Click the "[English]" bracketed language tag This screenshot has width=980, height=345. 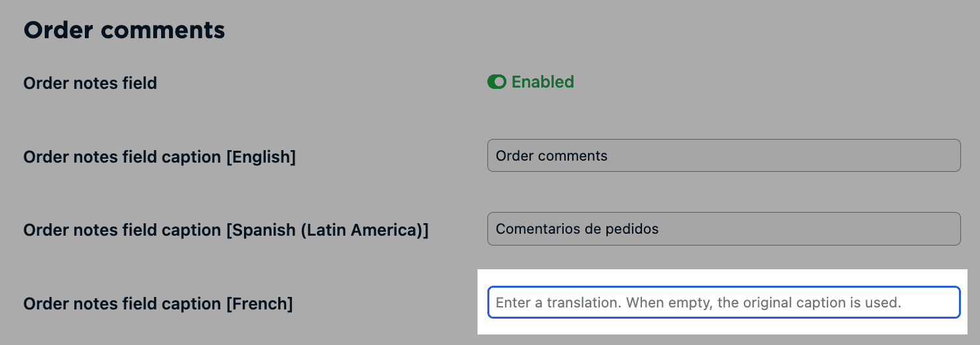click(260, 157)
